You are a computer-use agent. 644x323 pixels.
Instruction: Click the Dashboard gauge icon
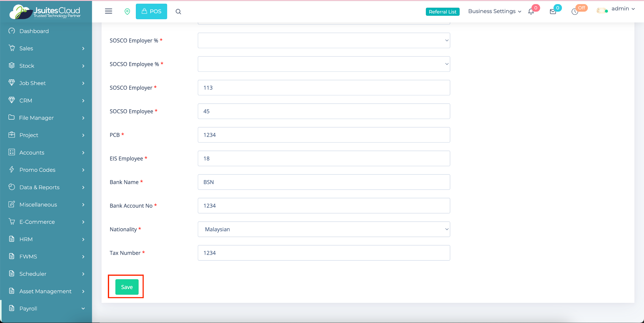(12, 31)
